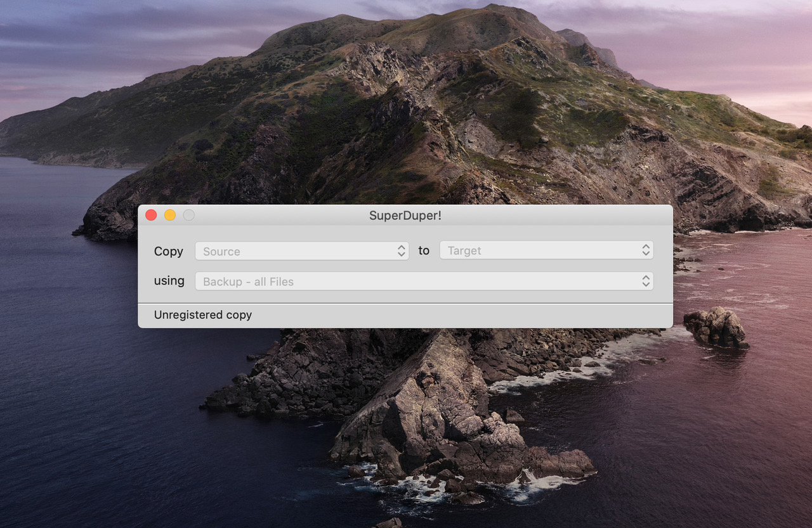Close the SuperDuper! window

pyautogui.click(x=151, y=215)
